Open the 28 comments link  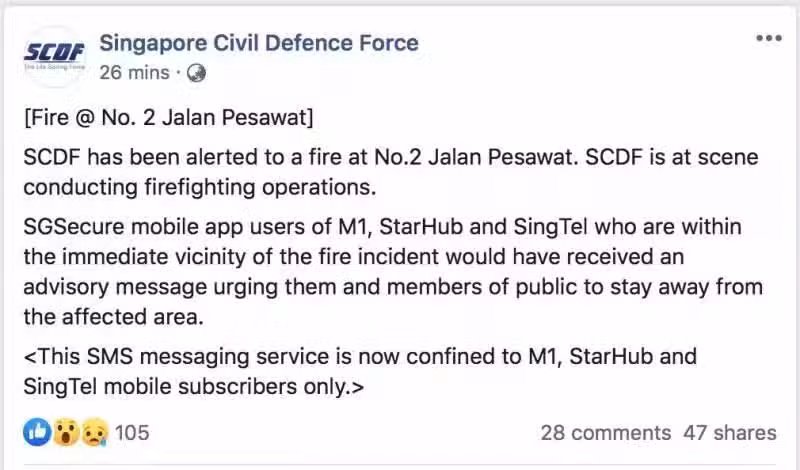click(606, 433)
